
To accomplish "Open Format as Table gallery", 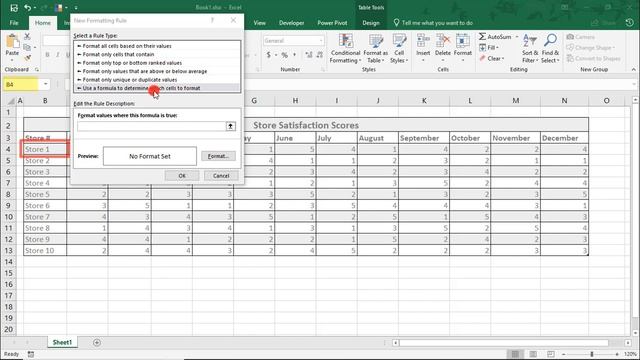I will tap(376, 48).
